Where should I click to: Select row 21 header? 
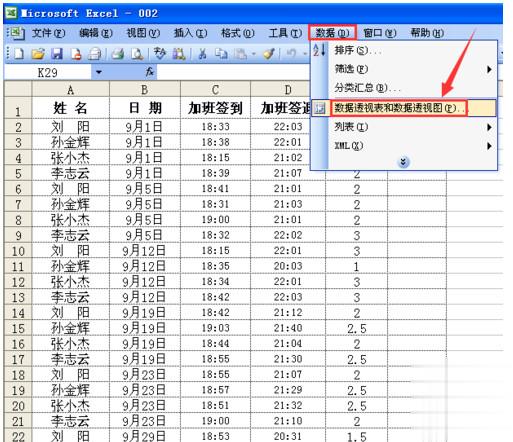point(18,421)
